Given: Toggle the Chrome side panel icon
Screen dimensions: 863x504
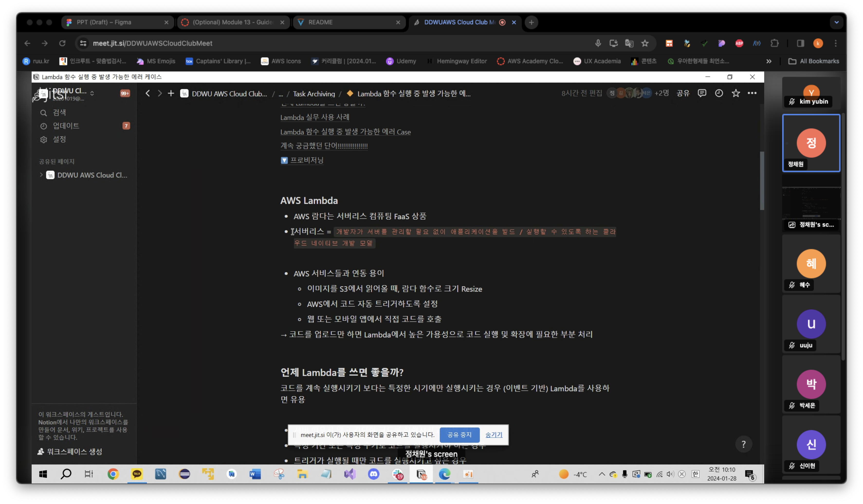Looking at the screenshot, I should point(800,43).
